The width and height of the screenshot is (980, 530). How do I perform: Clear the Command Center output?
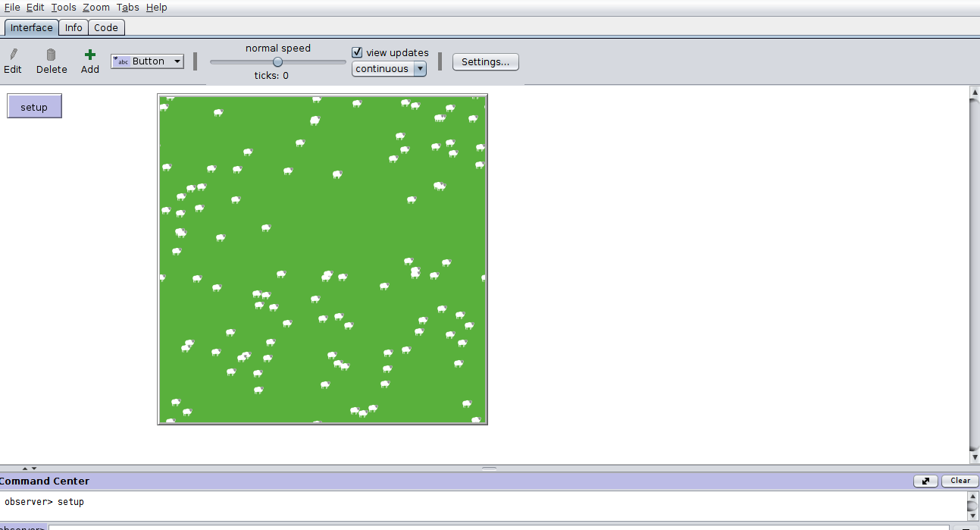pos(960,481)
